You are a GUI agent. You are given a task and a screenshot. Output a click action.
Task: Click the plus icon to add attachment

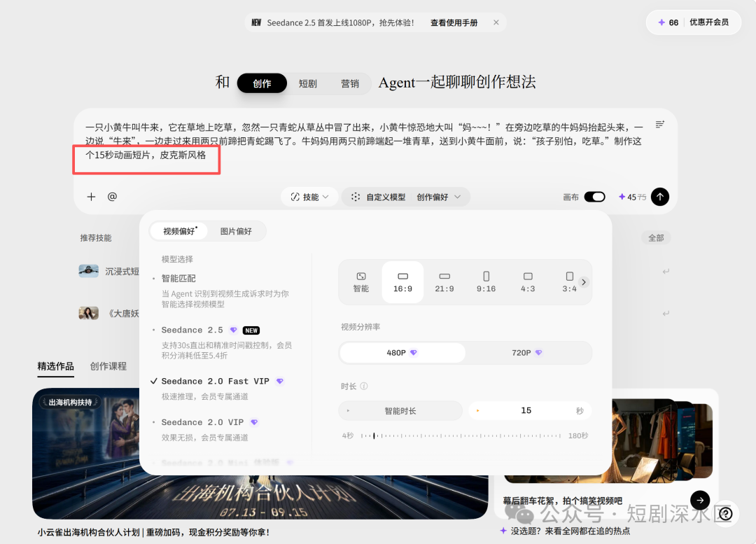pyautogui.click(x=91, y=197)
